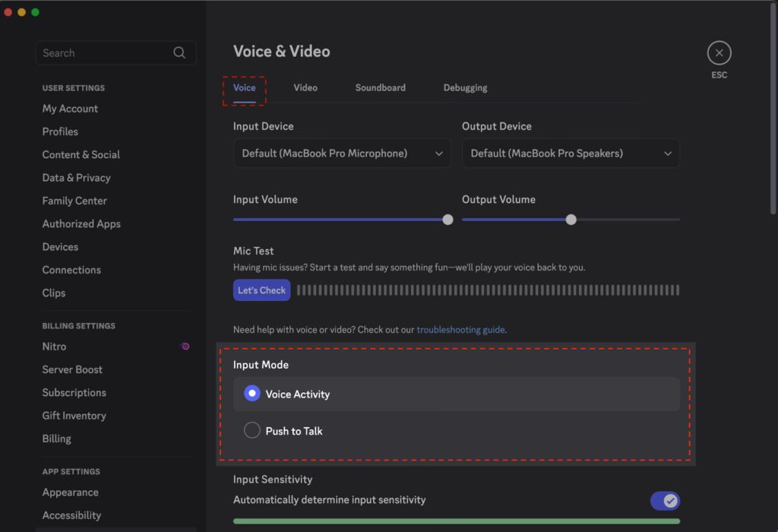Expand the Output Device dropdown
The height and width of the screenshot is (532, 778).
tap(571, 154)
